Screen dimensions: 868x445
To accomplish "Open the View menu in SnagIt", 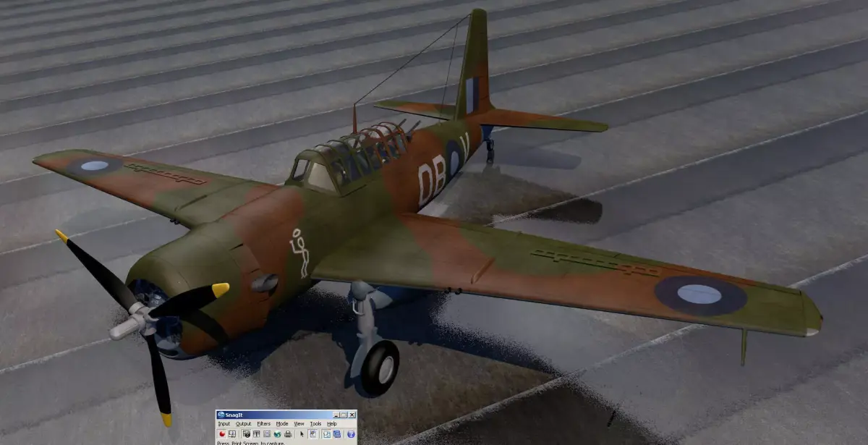I will [x=299, y=424].
